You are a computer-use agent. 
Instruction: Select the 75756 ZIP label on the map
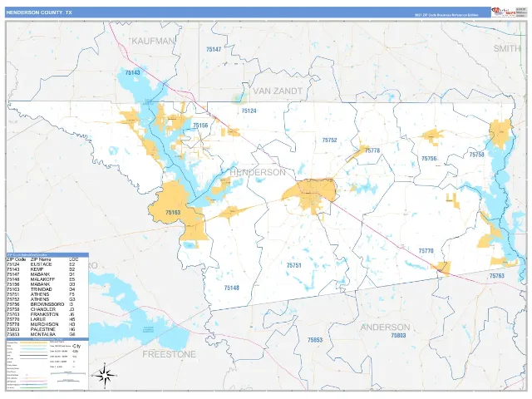[x=429, y=159]
